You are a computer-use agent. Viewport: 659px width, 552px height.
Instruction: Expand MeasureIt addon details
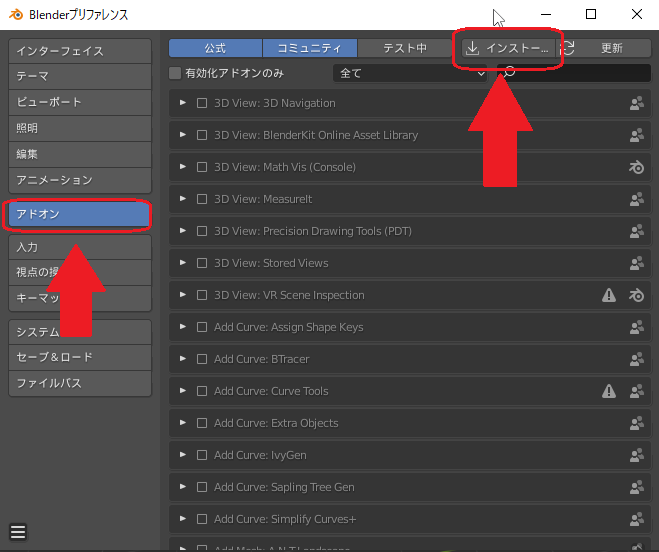coord(183,199)
